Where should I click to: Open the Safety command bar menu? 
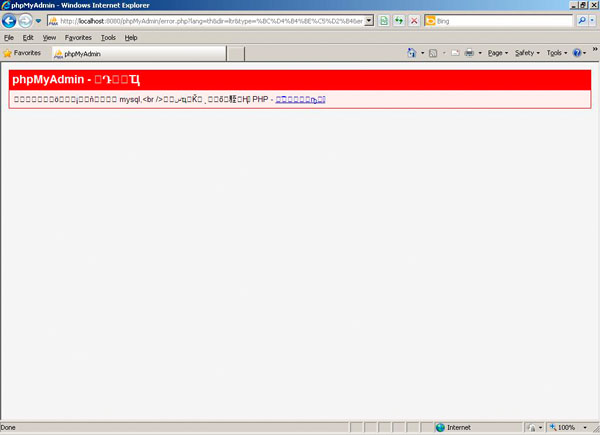(x=527, y=53)
